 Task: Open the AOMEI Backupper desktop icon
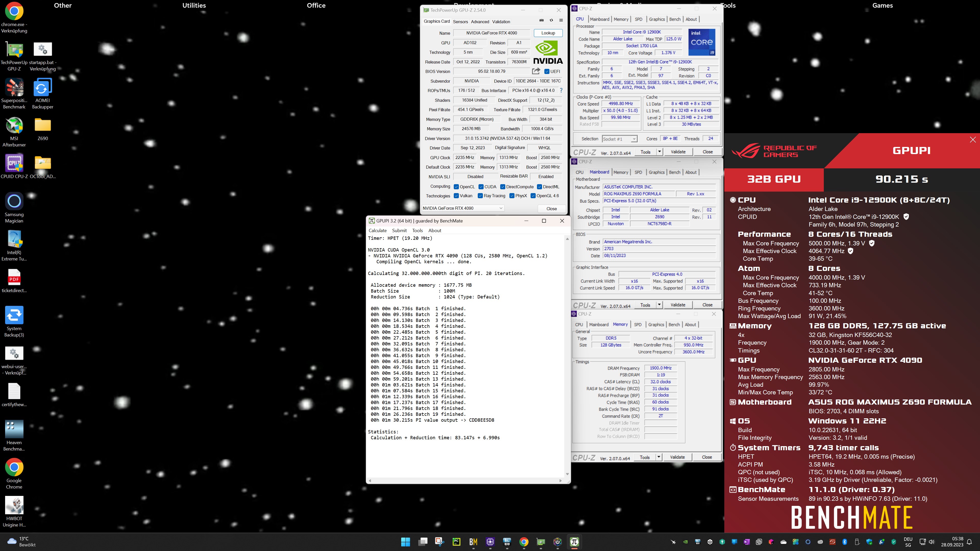[x=43, y=94]
